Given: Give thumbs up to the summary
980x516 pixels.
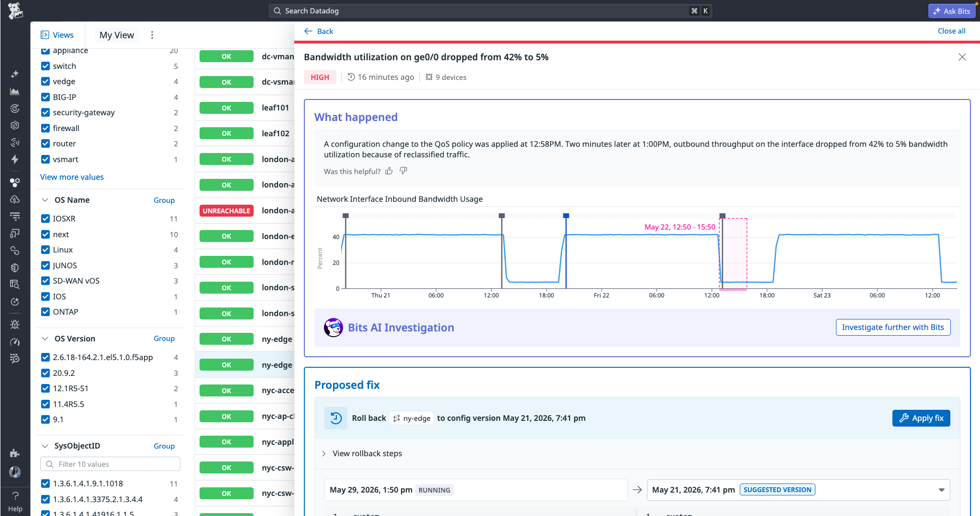Looking at the screenshot, I should (x=389, y=171).
